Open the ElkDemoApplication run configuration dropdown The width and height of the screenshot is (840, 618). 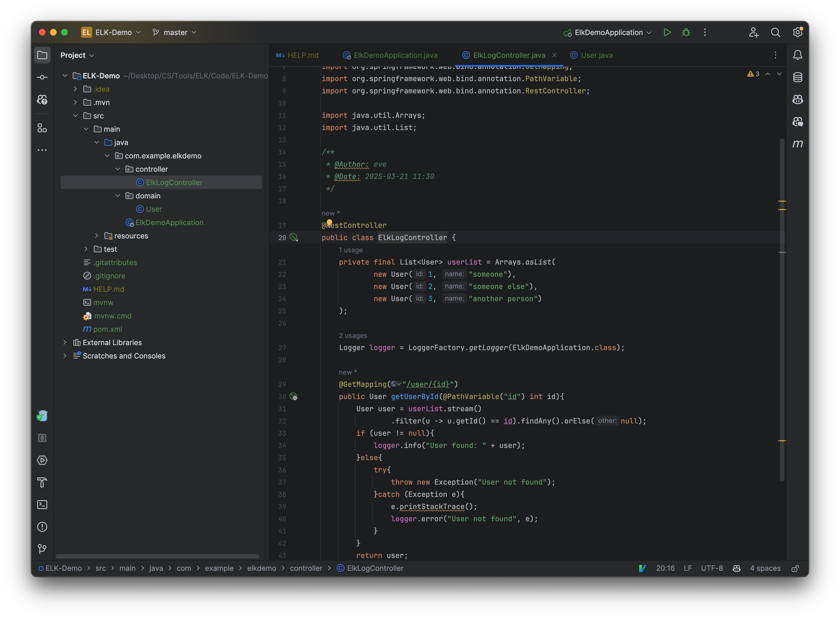coord(608,33)
